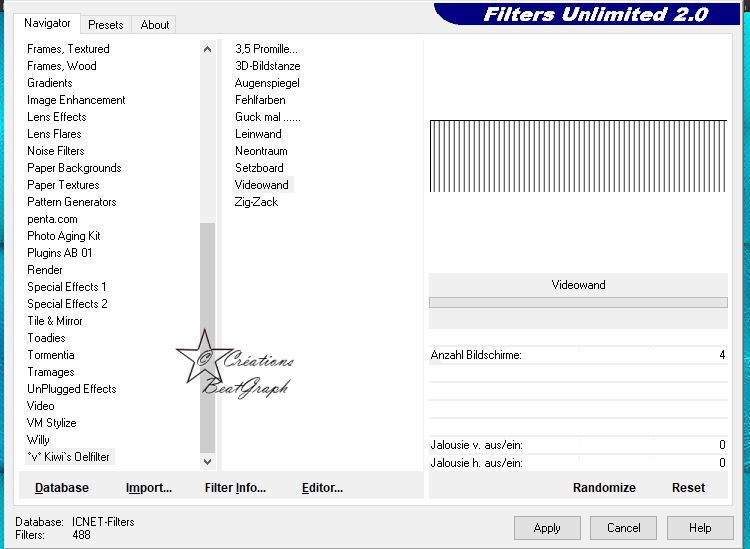Click the category list scrollbar thumb
The height and width of the screenshot is (549, 750).
point(207,338)
